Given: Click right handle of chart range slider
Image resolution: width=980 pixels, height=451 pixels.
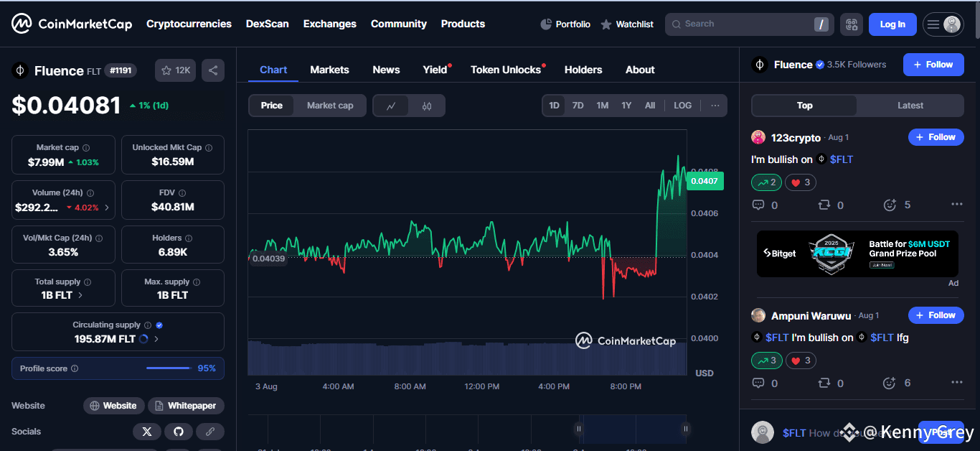Looking at the screenshot, I should [686, 429].
